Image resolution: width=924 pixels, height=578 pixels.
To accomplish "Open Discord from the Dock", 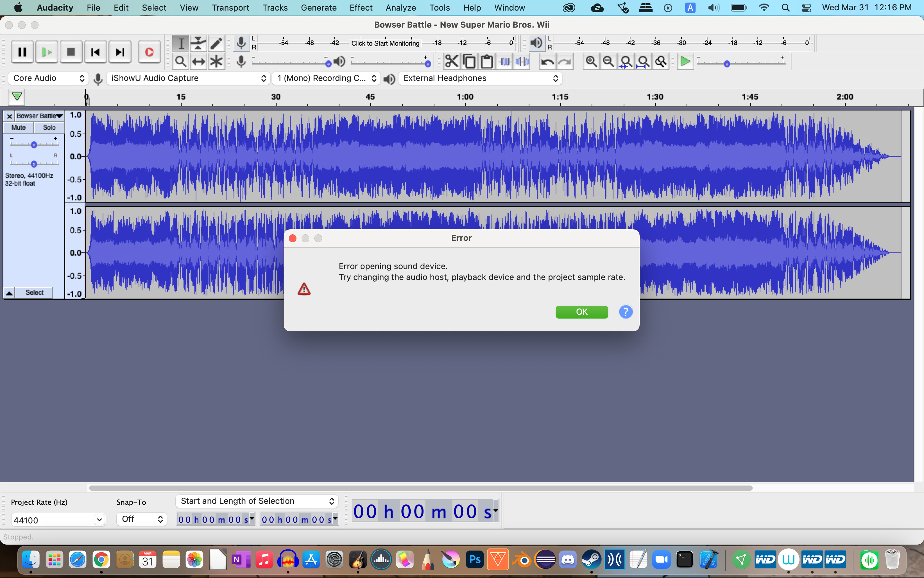I will pyautogui.click(x=568, y=560).
